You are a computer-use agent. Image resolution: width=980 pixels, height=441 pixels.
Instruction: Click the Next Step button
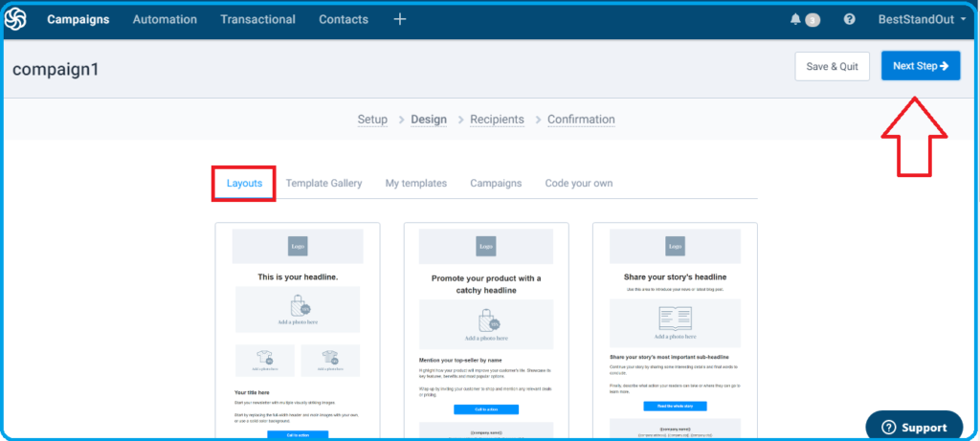pyautogui.click(x=921, y=66)
